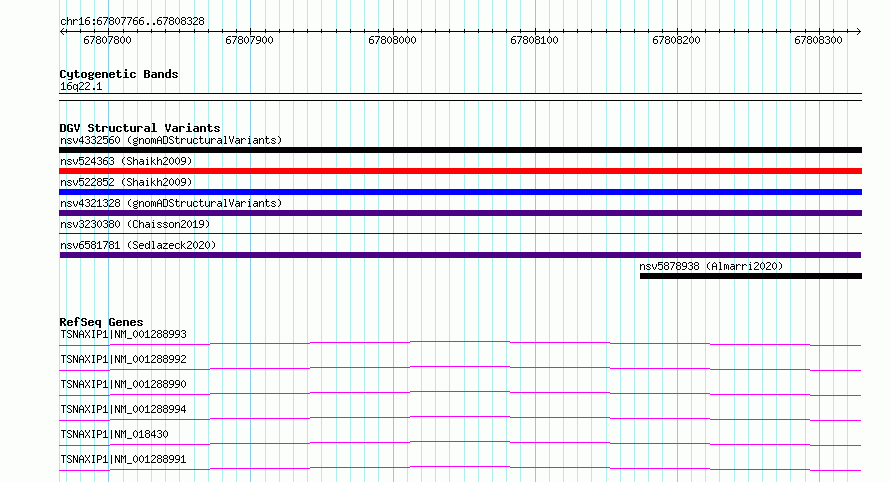Open nsv4321328 (gnomADStructuralVariants) label
Viewport: 890px width, 482px height.
171,203
